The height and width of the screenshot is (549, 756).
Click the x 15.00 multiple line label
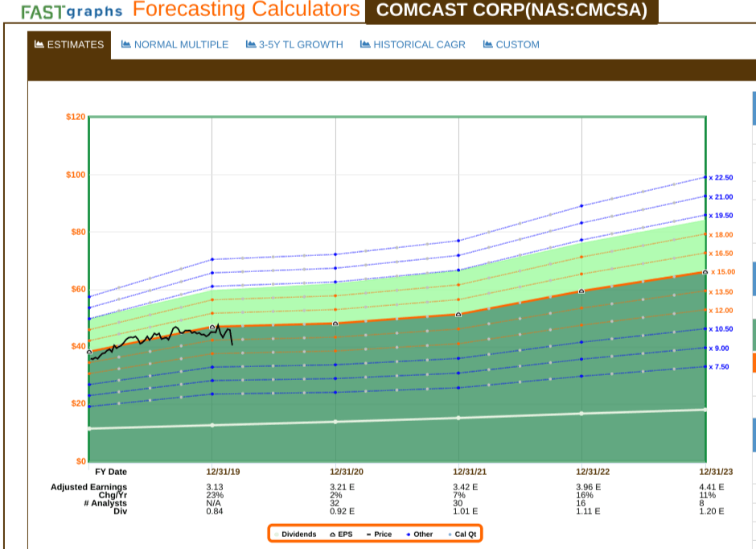pos(723,272)
